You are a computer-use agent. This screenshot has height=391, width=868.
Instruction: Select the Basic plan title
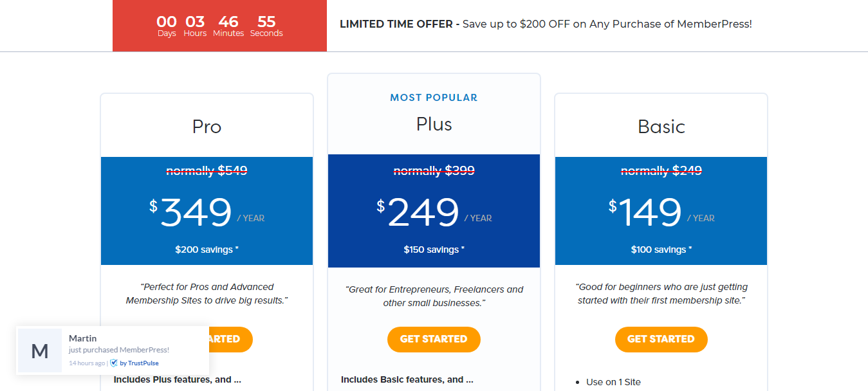click(x=661, y=127)
